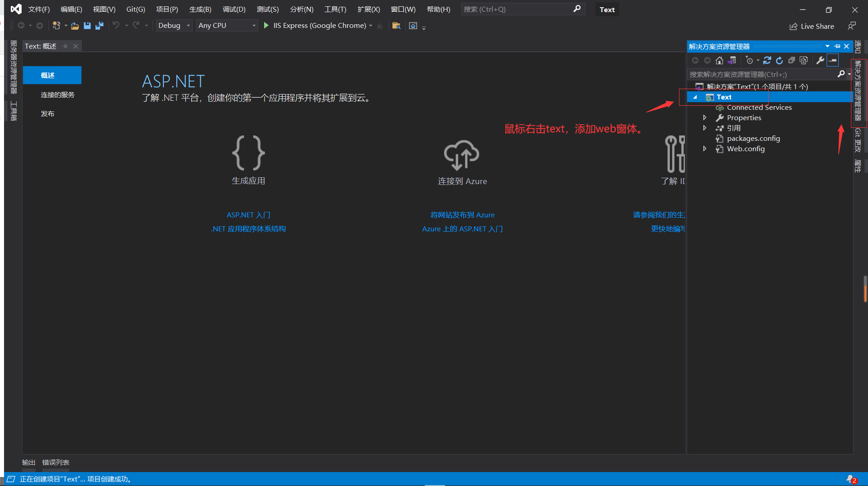Click the Live Share button
Screen dimensions: 868x486
[812, 26]
